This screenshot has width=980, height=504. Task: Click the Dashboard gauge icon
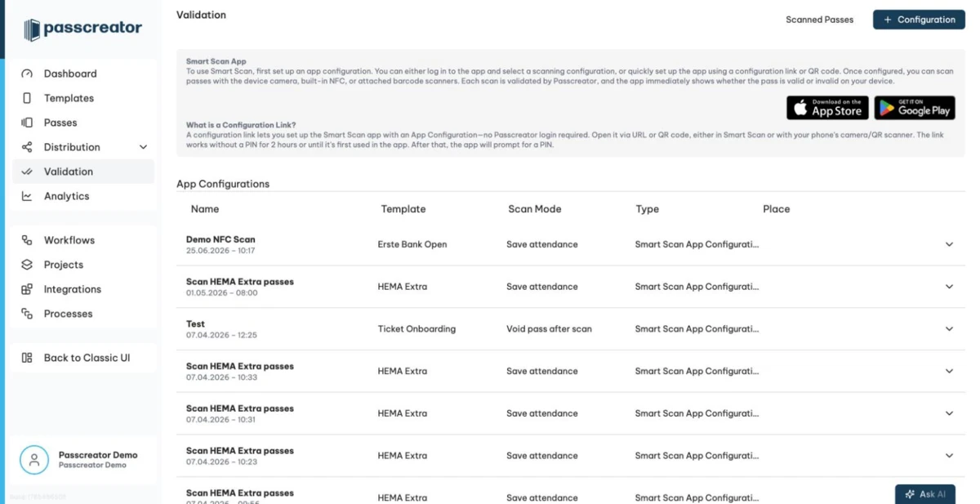pos(27,74)
